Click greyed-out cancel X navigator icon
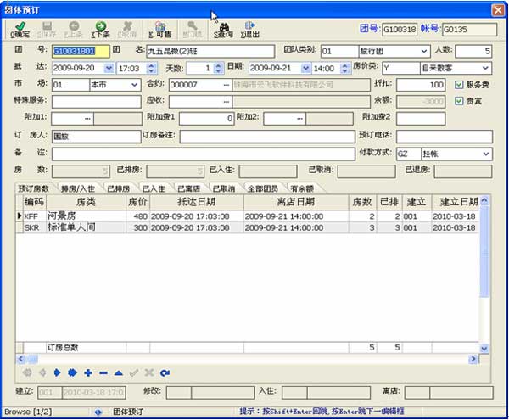Viewport: 509px width, 420px height. [149, 373]
